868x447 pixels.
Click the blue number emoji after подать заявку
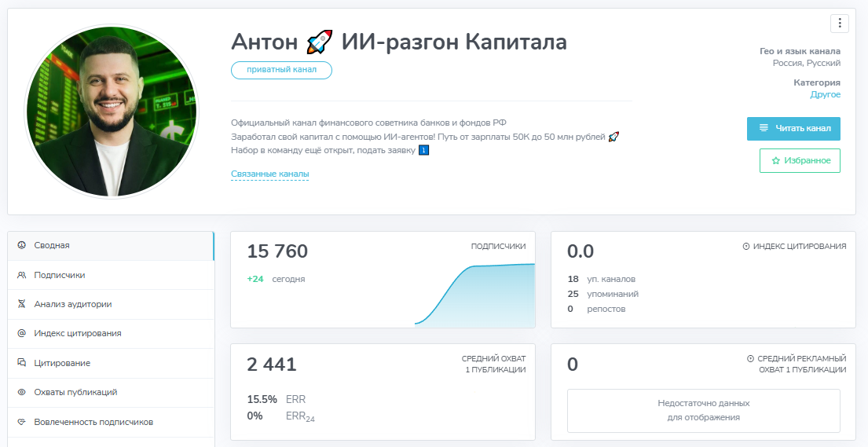coord(423,150)
